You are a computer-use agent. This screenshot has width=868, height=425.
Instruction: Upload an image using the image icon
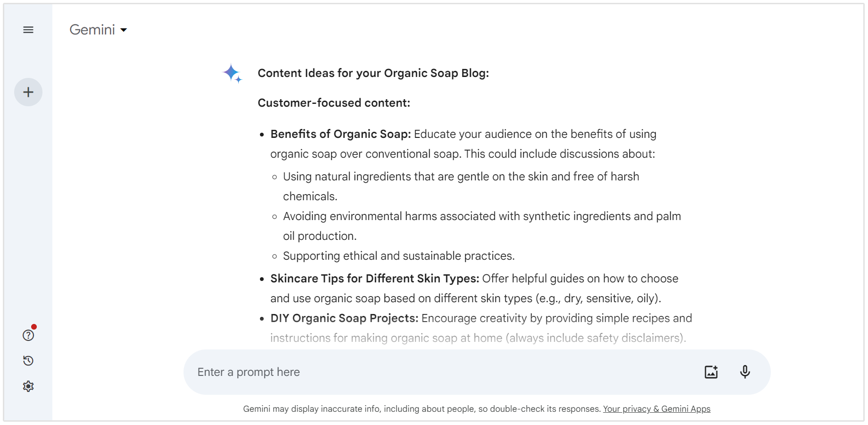pos(711,372)
